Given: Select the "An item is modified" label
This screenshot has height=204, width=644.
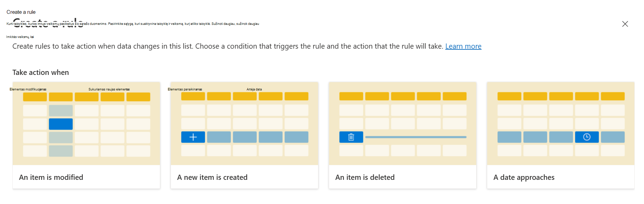Looking at the screenshot, I should [x=51, y=177].
